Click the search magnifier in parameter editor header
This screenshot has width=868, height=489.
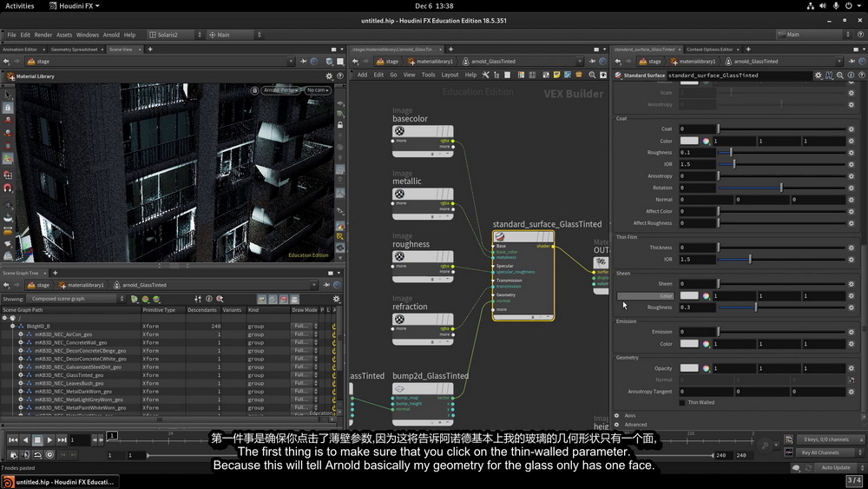pos(839,76)
